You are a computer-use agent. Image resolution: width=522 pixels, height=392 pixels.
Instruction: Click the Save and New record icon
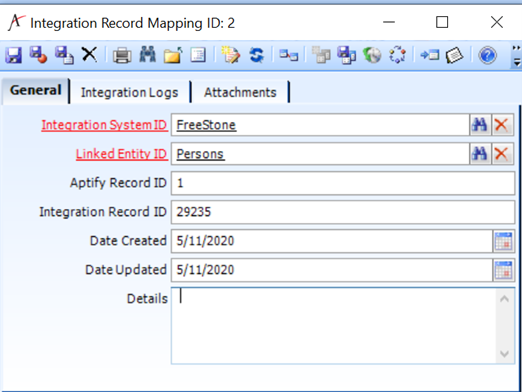[64, 55]
